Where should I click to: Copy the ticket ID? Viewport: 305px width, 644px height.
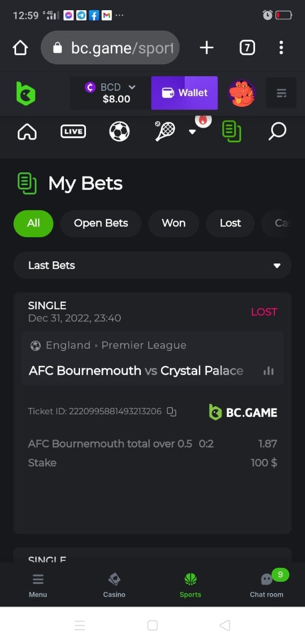[171, 412]
